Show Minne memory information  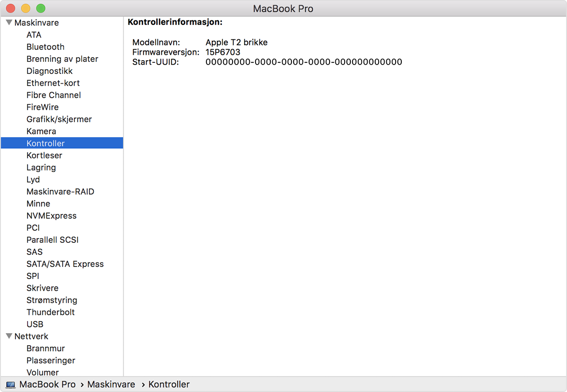click(x=38, y=204)
